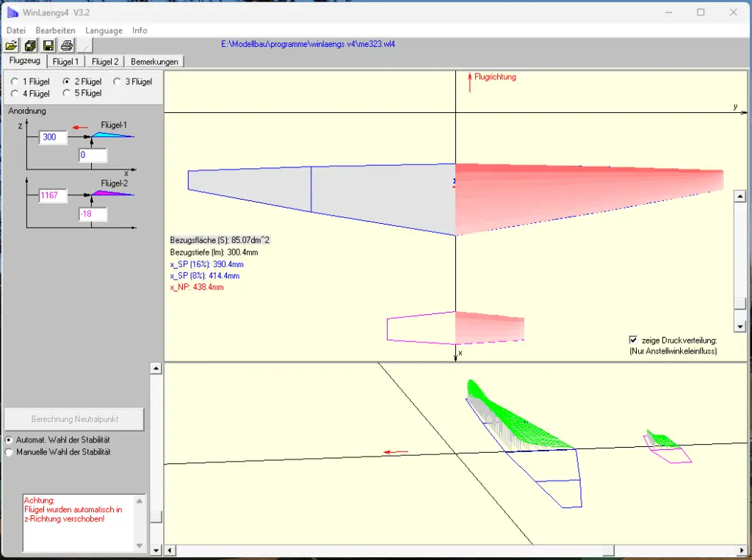Select the 4 Flügel radio option

15,93
